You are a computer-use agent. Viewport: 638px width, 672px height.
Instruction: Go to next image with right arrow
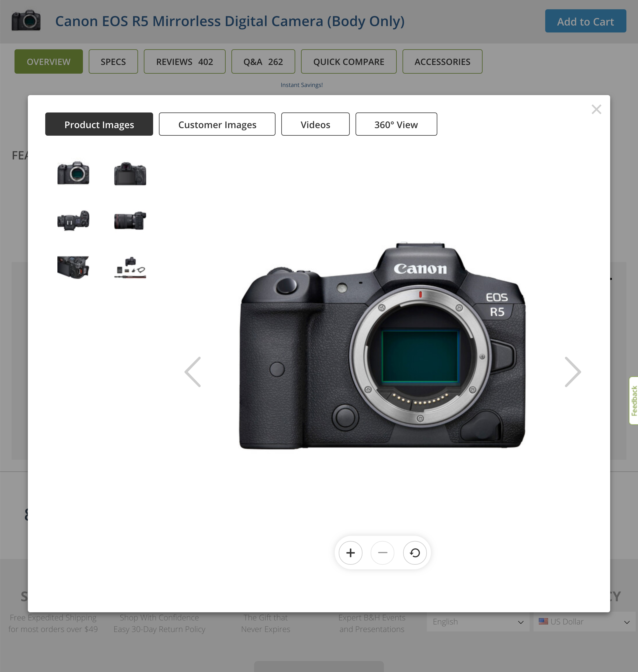point(573,372)
